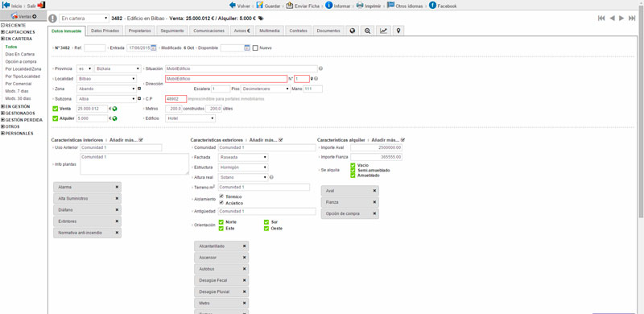Click the Volver back arrow icon
This screenshot has width=644, height=314.
[233, 6]
